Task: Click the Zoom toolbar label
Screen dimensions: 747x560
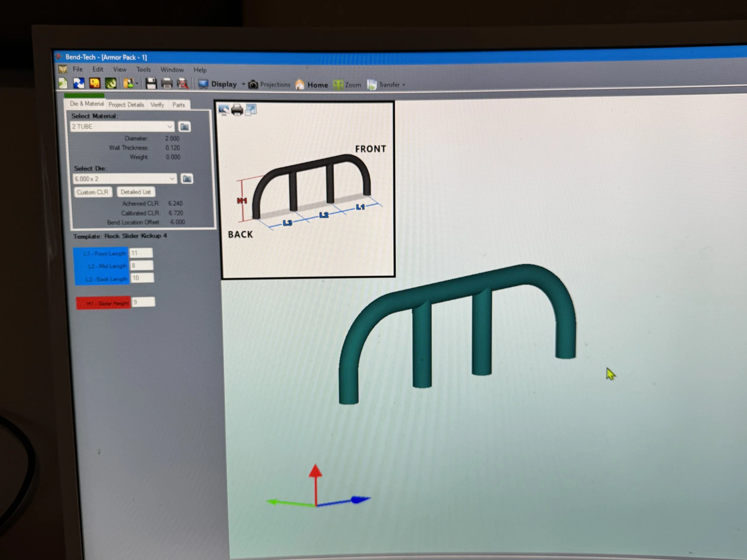Action: coord(353,85)
